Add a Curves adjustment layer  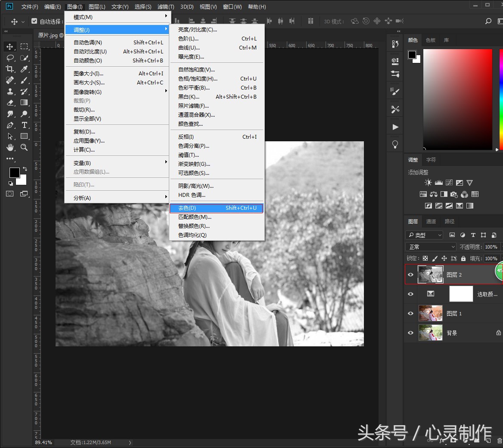[449, 182]
